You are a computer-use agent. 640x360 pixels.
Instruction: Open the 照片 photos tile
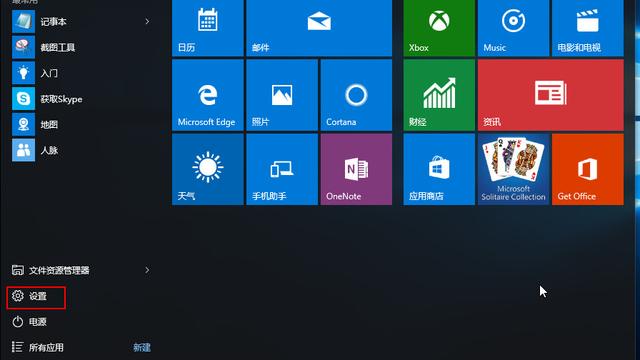point(282,95)
